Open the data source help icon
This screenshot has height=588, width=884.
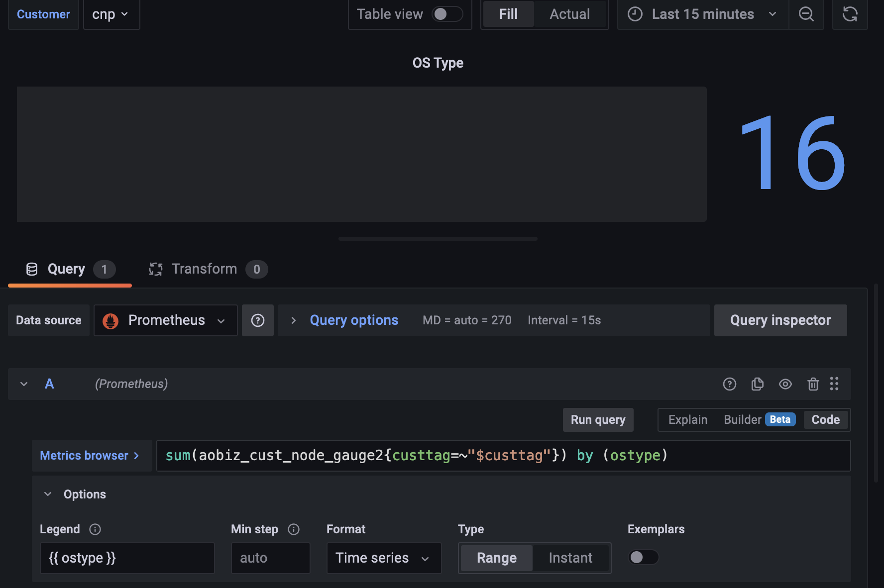coord(257,320)
